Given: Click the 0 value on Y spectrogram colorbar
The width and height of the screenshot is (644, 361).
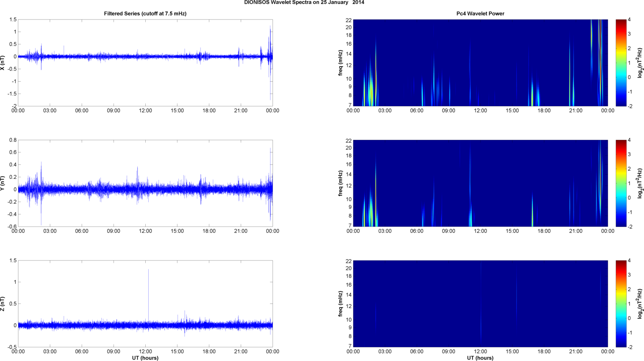Looking at the screenshot, I should pyautogui.click(x=629, y=198).
